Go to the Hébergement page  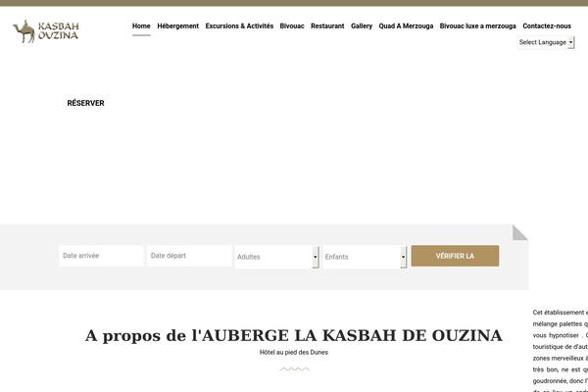[177, 25]
